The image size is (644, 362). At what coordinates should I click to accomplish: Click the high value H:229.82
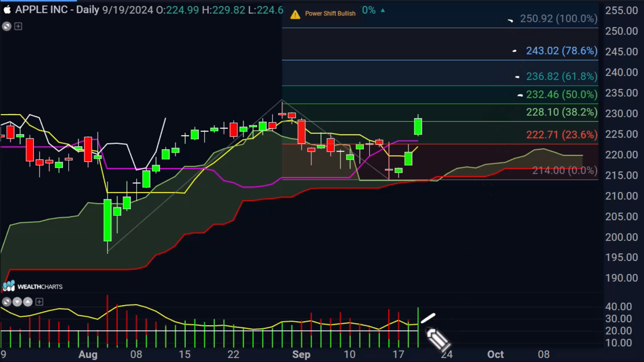point(223,10)
